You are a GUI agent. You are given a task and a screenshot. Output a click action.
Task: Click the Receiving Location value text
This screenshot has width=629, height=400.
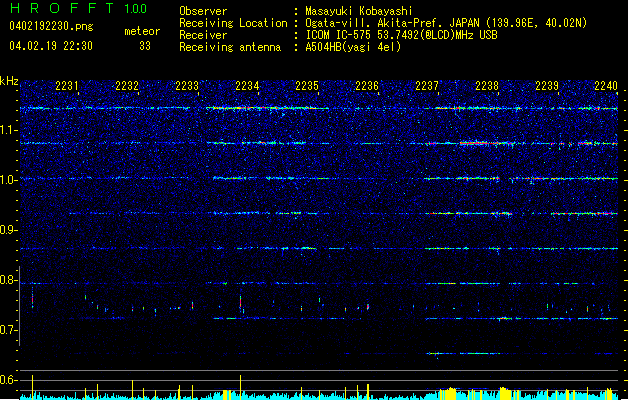[446, 23]
